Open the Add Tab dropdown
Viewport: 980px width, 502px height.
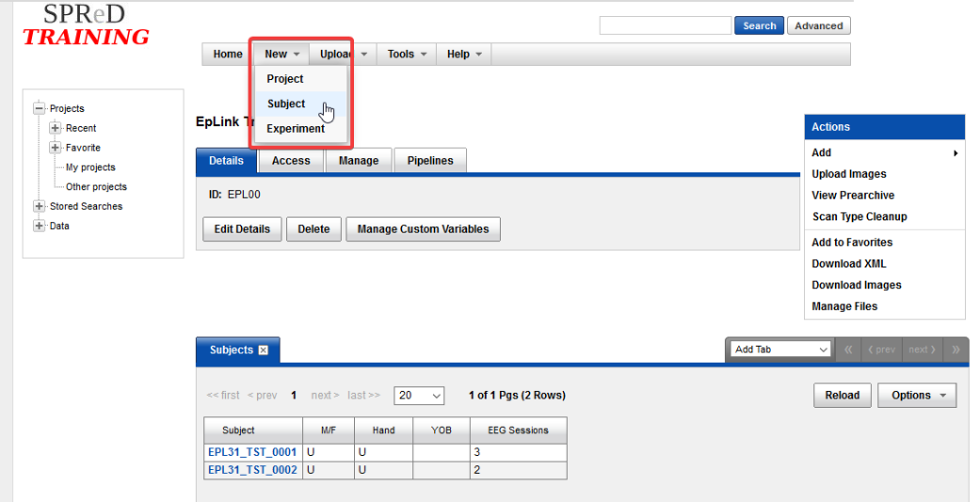781,349
